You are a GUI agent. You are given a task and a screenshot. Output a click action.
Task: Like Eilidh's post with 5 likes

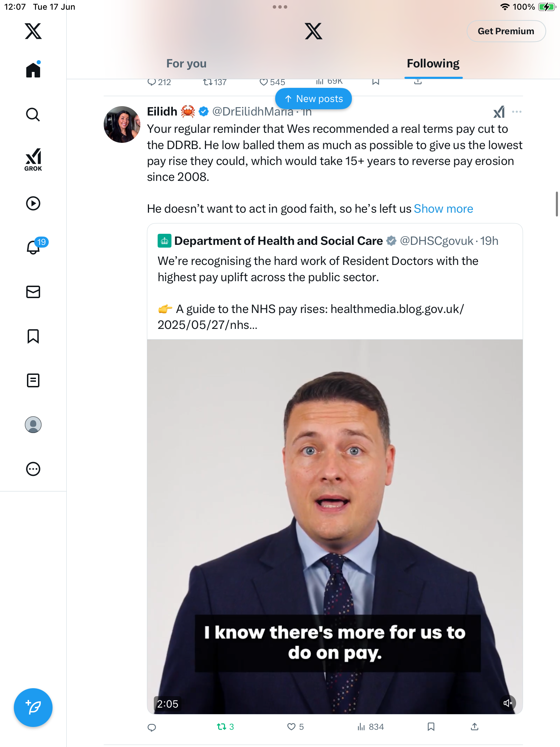(296, 727)
